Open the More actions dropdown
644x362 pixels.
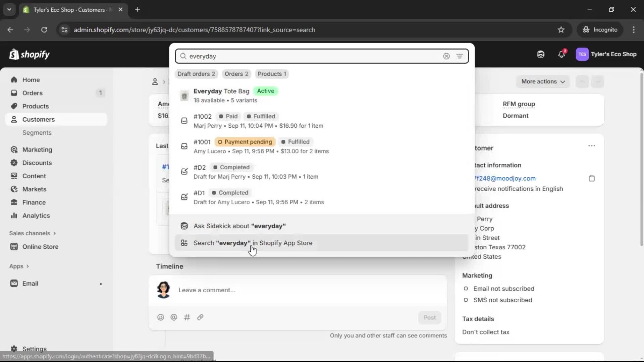543,81
